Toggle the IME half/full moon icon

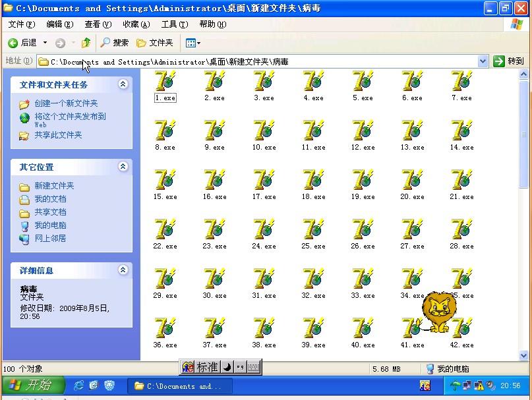[x=227, y=367]
